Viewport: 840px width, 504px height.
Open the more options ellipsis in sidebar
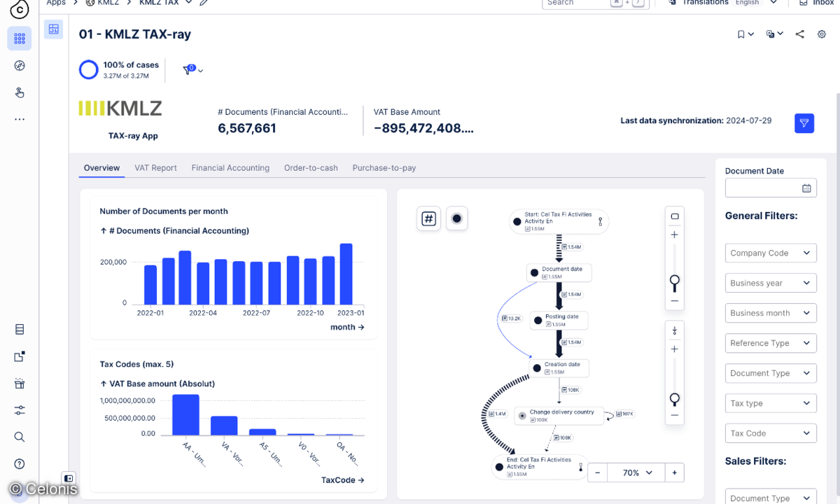point(20,120)
